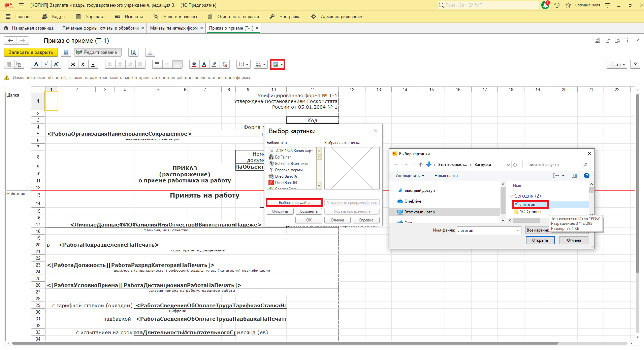Viewport: 644px width, 350px height.
Task: Align text to the right
Action: 130,64
